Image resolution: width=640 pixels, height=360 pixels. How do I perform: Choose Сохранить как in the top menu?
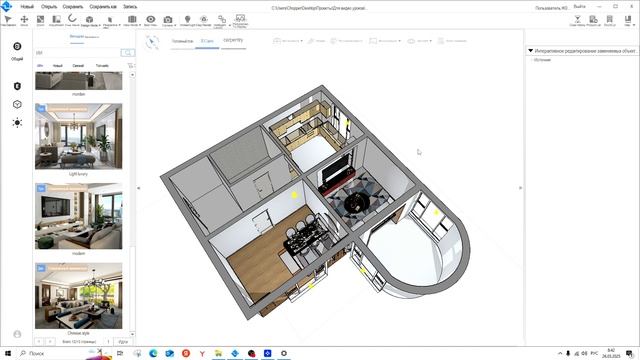pos(103,7)
